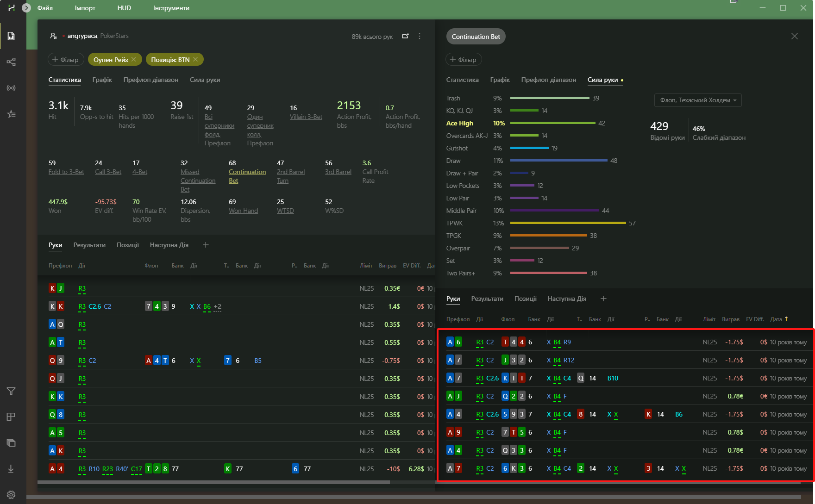Open the layout panels sidebar icon

(x=11, y=417)
